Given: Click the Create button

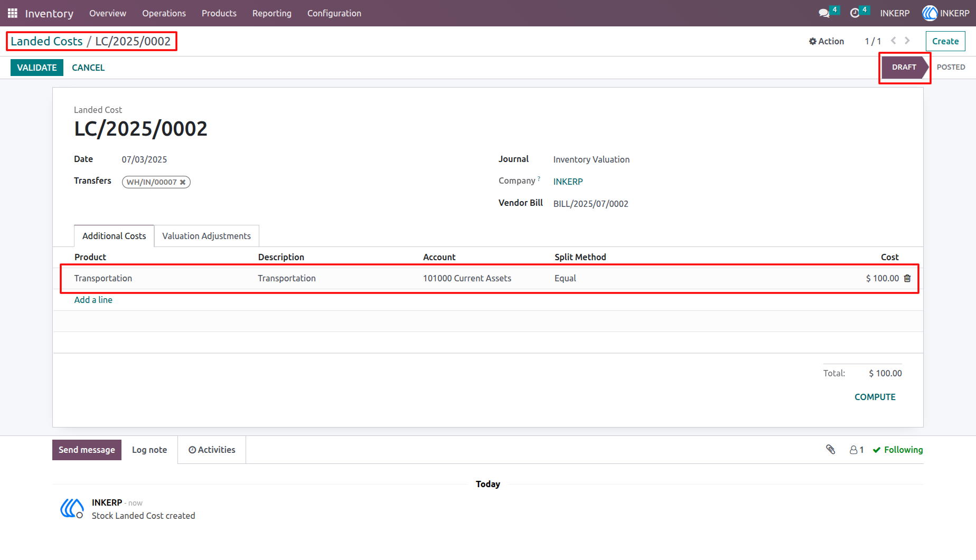Looking at the screenshot, I should 945,41.
